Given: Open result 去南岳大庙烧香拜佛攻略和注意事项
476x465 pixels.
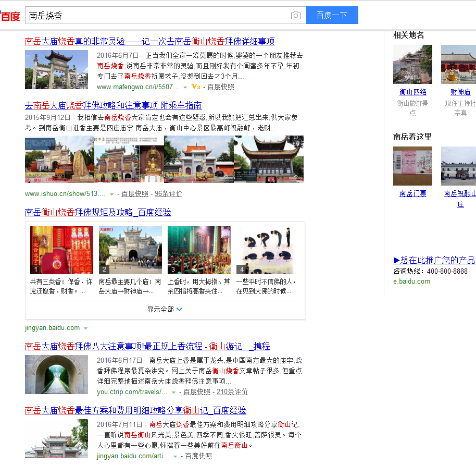Looking at the screenshot, I should [x=114, y=105].
